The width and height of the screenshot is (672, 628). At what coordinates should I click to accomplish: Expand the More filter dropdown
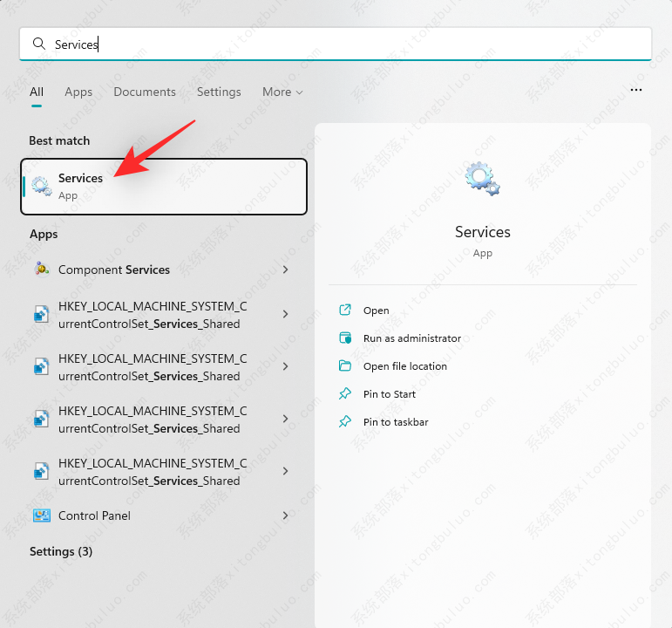click(x=282, y=92)
